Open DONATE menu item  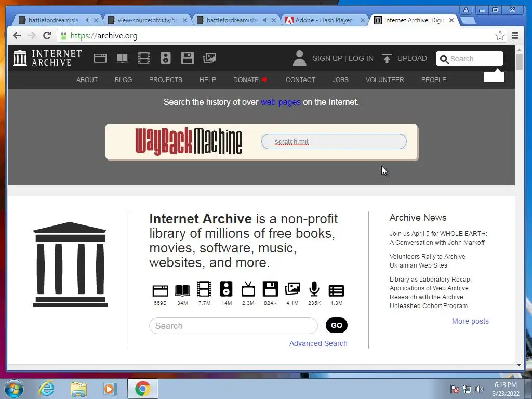tap(250, 79)
